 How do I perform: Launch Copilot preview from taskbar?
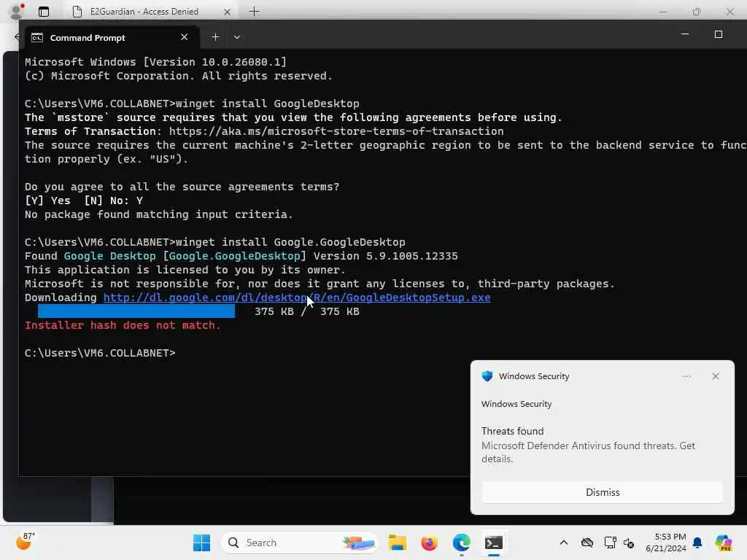click(x=723, y=542)
